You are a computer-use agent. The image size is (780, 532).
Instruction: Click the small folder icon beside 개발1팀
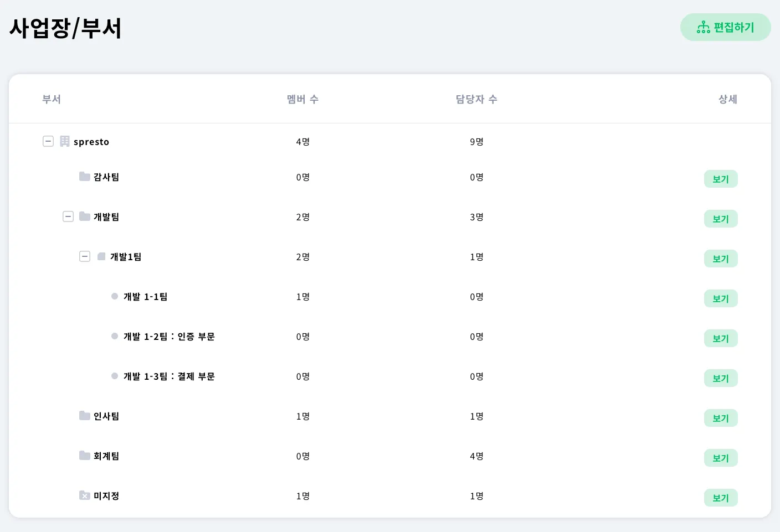[x=101, y=256]
